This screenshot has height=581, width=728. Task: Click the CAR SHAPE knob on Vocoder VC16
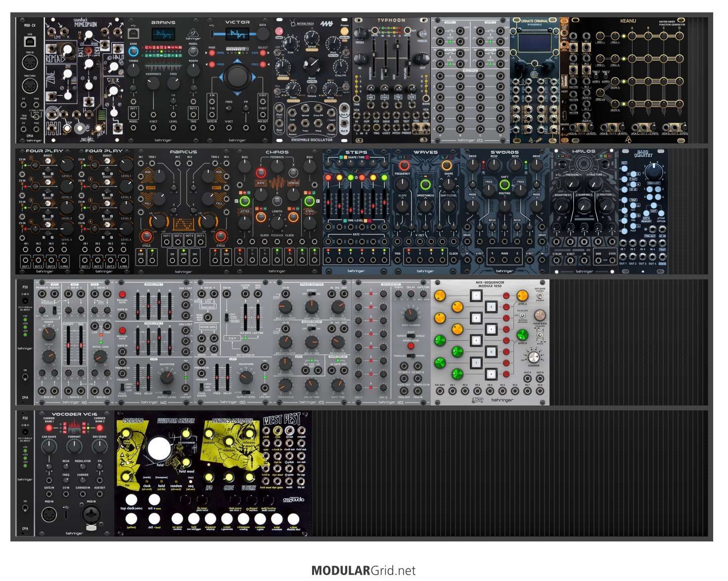pyautogui.click(x=49, y=446)
